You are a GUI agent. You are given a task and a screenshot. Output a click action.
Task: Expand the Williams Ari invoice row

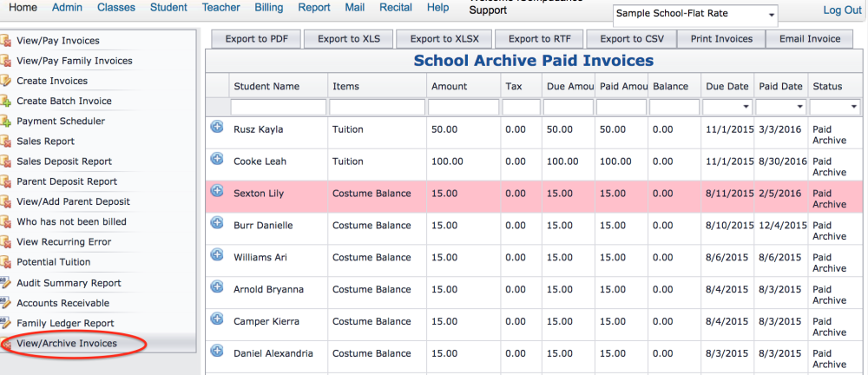click(x=217, y=255)
